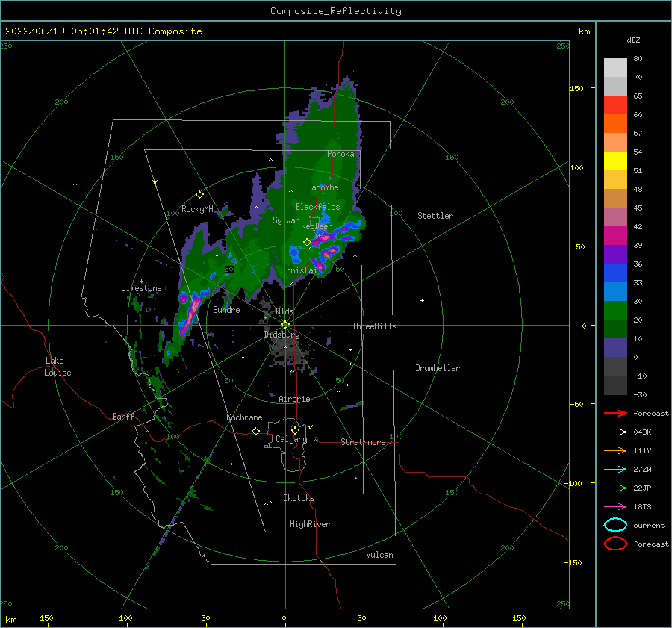Pick the bright green 20-30 dBZ swatch
The image size is (672, 628).
[615, 310]
